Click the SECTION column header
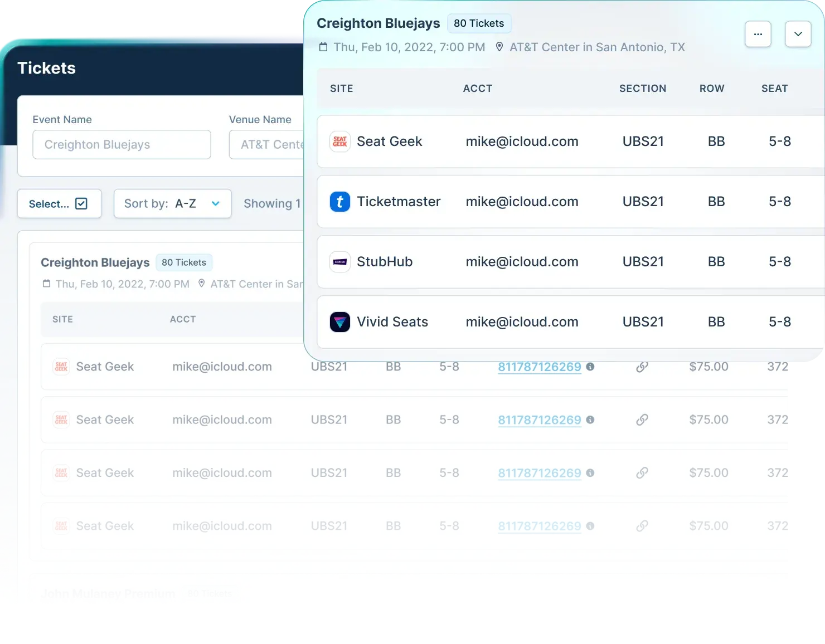Viewport: 825px width, 644px height. pyautogui.click(x=642, y=88)
